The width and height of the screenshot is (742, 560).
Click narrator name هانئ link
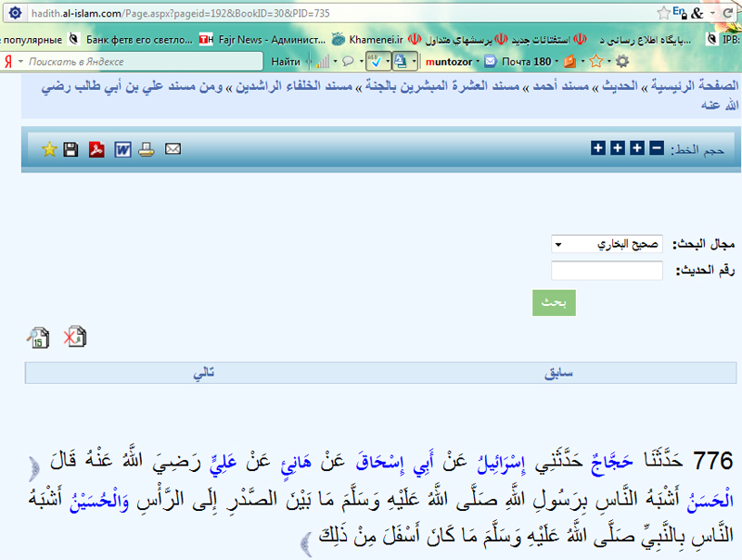click(x=296, y=462)
